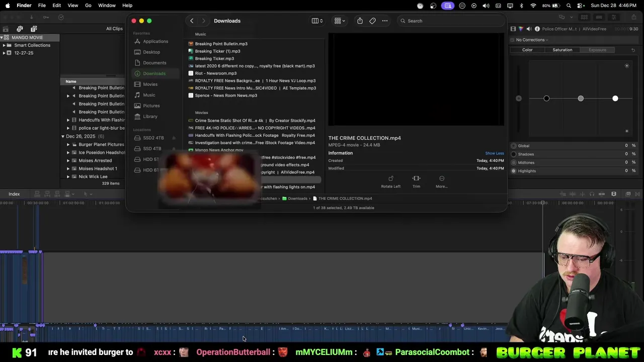The width and height of the screenshot is (644, 362).
Task: Open the Go menu
Action: [x=88, y=6]
